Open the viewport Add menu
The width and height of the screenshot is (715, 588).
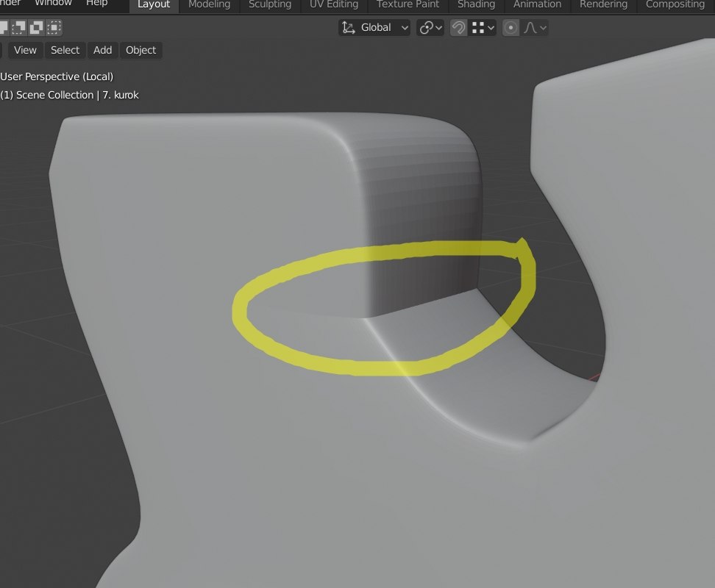[102, 50]
